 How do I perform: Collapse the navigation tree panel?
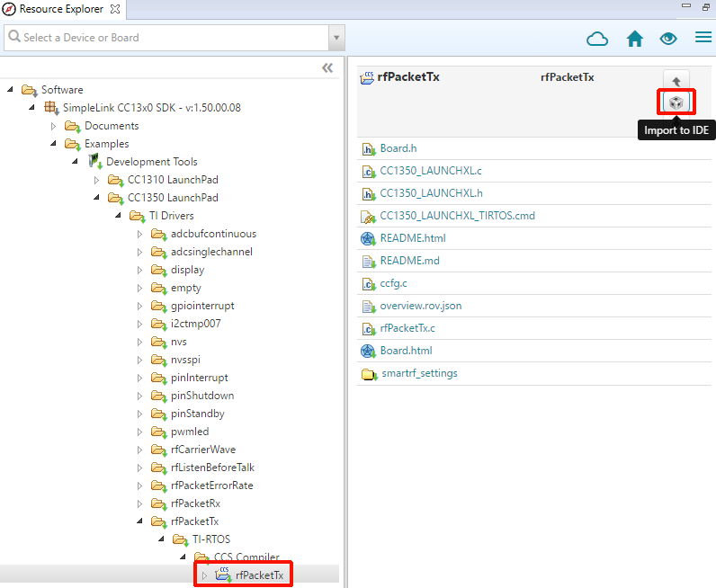[327, 68]
